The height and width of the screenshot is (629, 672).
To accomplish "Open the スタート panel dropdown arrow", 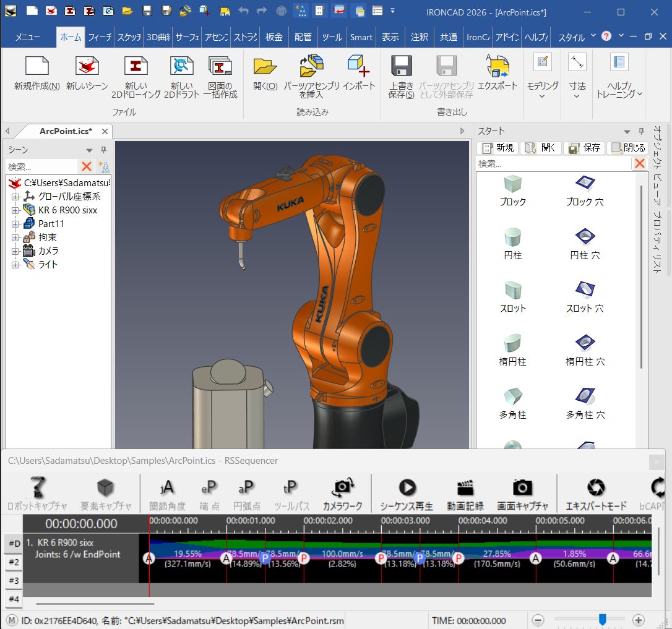I will pos(627,132).
